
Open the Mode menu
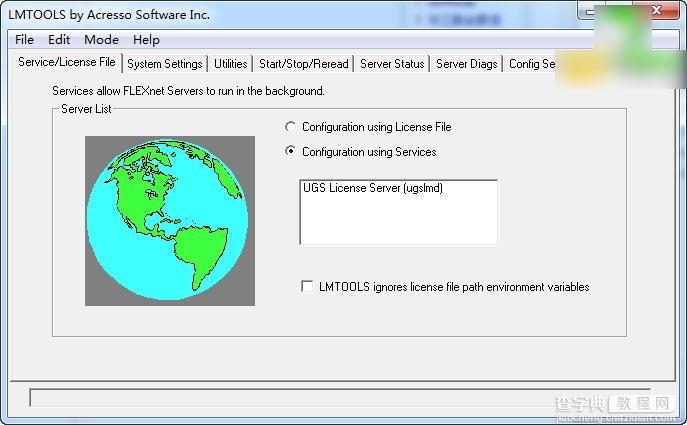pyautogui.click(x=101, y=40)
